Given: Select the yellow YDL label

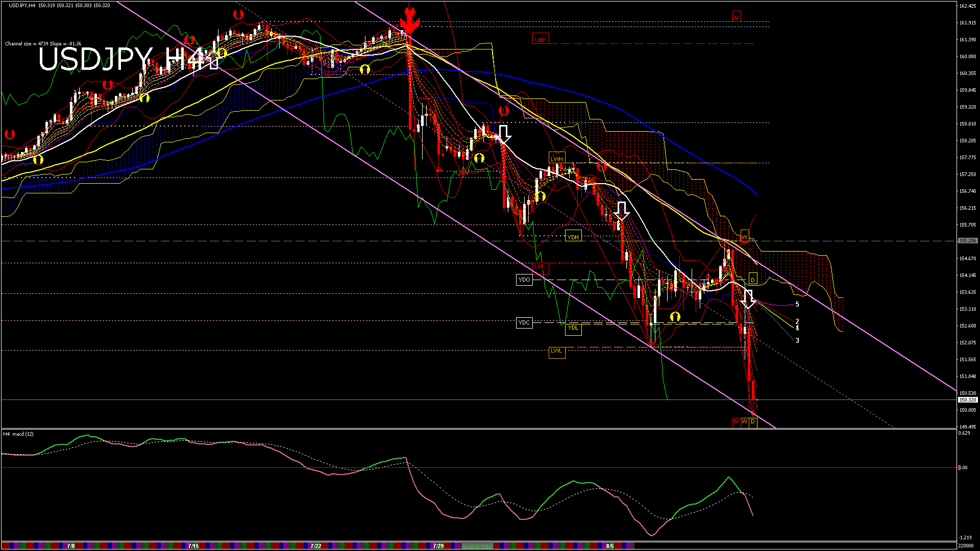Looking at the screenshot, I should [573, 328].
